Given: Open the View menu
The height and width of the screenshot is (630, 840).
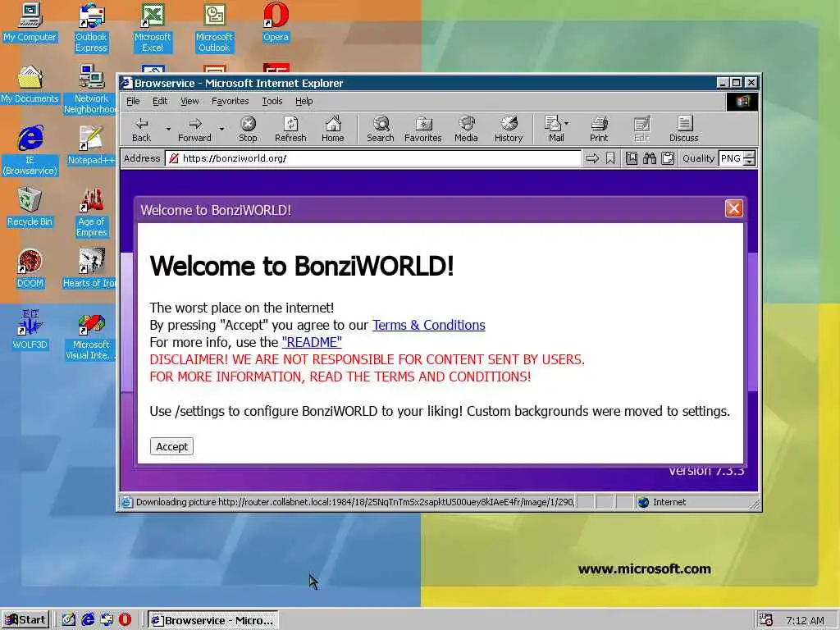Looking at the screenshot, I should tap(189, 101).
